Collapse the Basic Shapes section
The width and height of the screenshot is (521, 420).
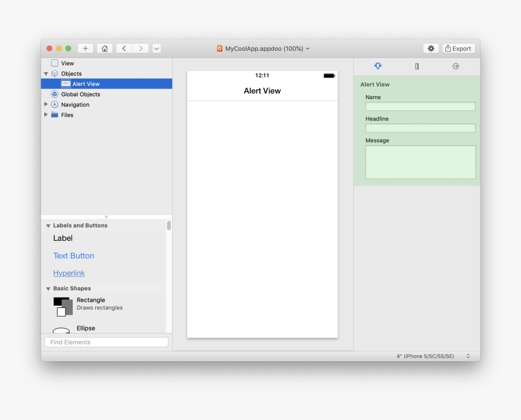coord(48,289)
